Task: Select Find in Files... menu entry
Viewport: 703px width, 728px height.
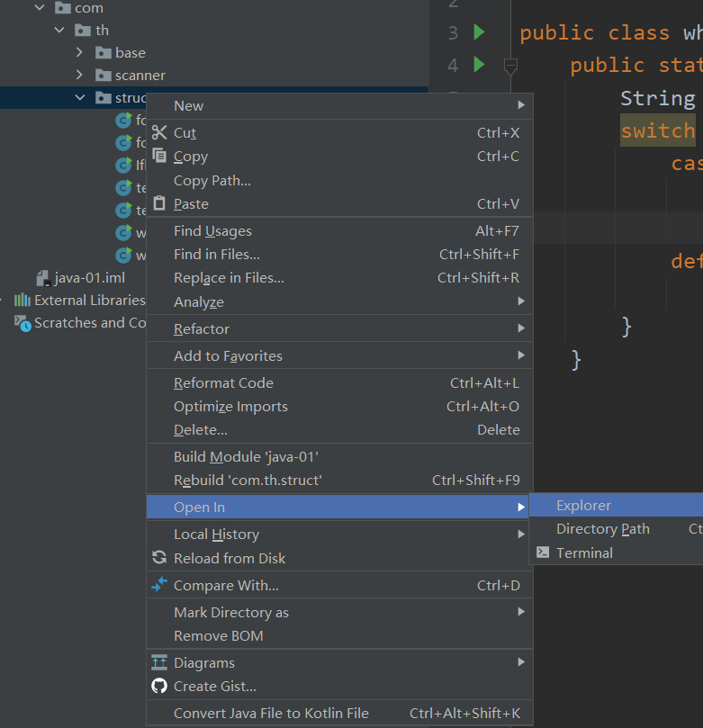Action: (339, 254)
